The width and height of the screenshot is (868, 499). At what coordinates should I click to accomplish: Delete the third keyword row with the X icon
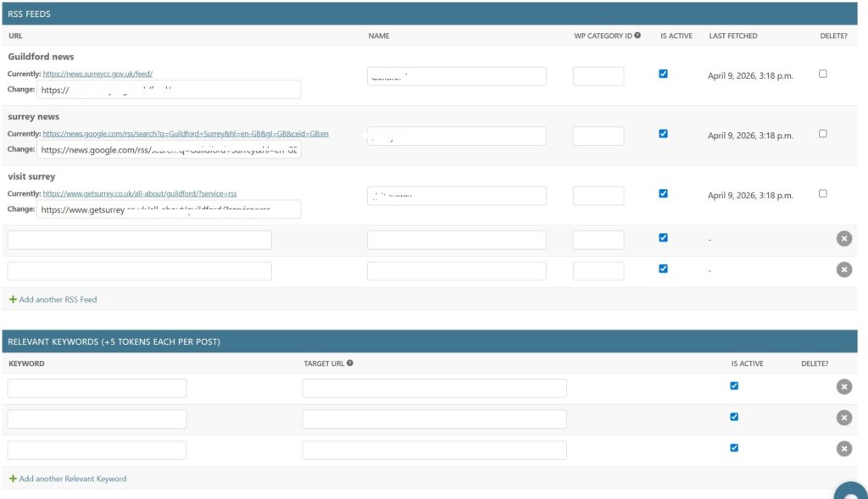pos(844,448)
